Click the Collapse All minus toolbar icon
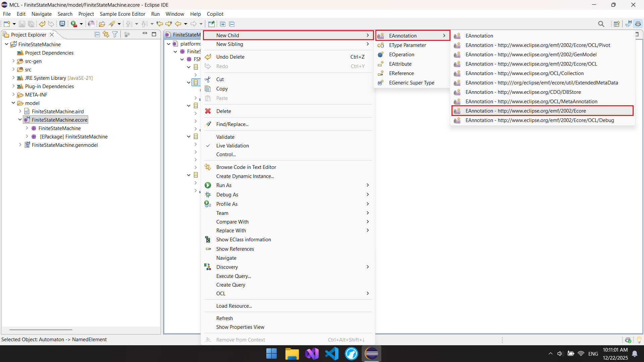644x362 pixels. pyautogui.click(x=232, y=24)
